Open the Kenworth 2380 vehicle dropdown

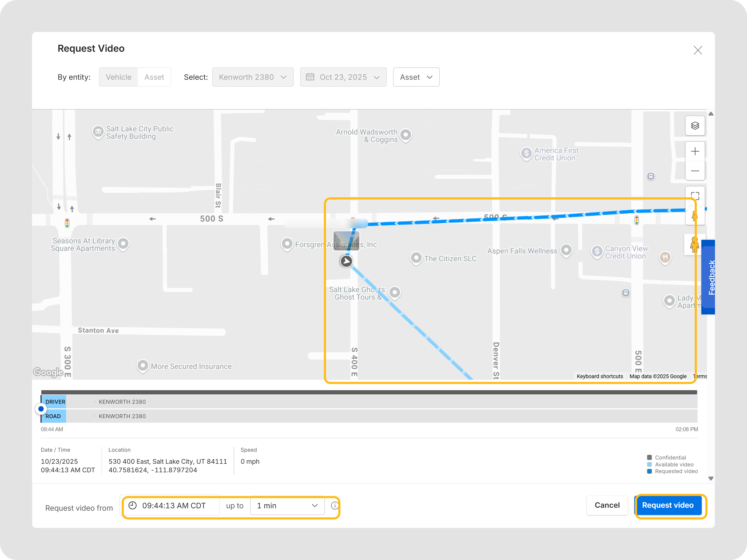tap(253, 77)
